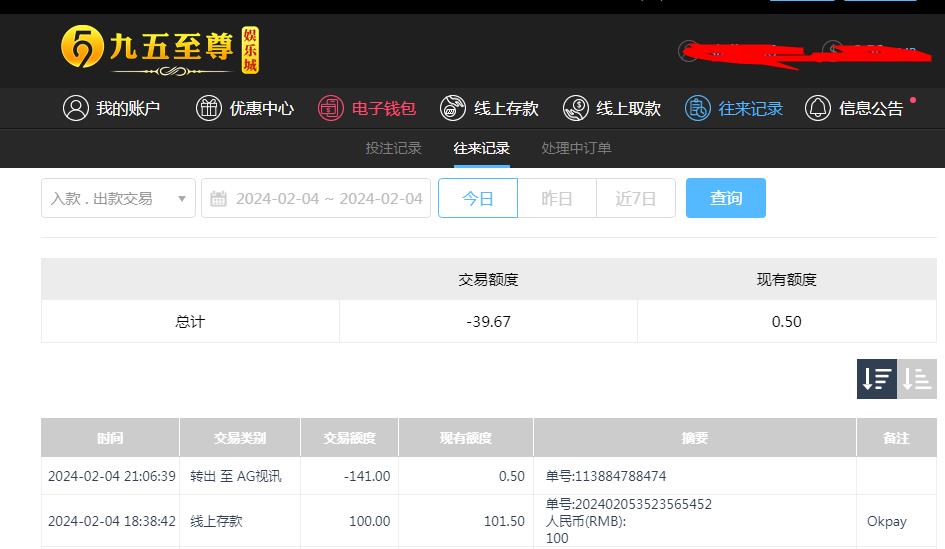The image size is (945, 549).
Task: Sort records in ascending order
Action: (x=917, y=379)
